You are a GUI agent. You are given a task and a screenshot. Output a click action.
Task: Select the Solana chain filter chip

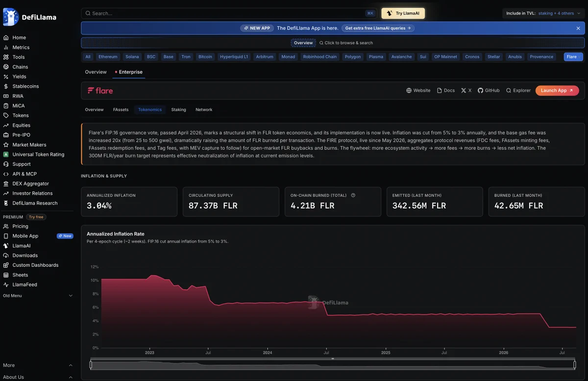(132, 57)
